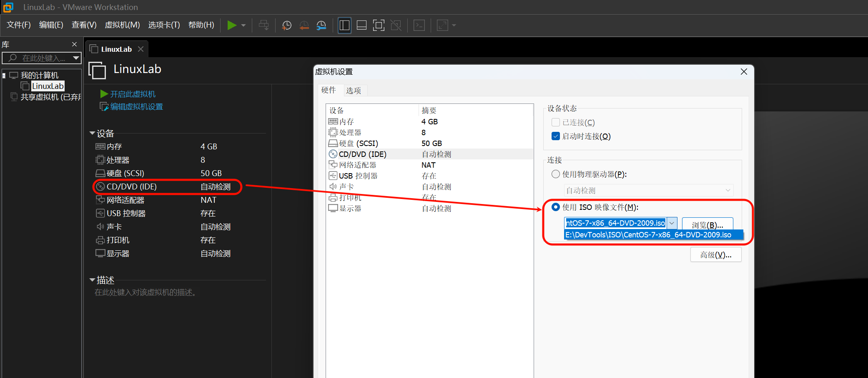Click the 浏览(B)... button
The width and height of the screenshot is (868, 378).
coord(707,225)
